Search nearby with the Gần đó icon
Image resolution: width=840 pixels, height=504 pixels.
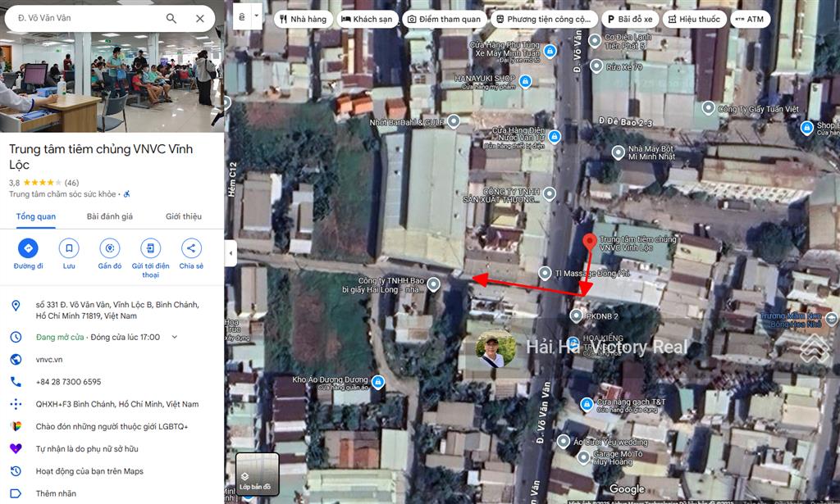tap(110, 248)
